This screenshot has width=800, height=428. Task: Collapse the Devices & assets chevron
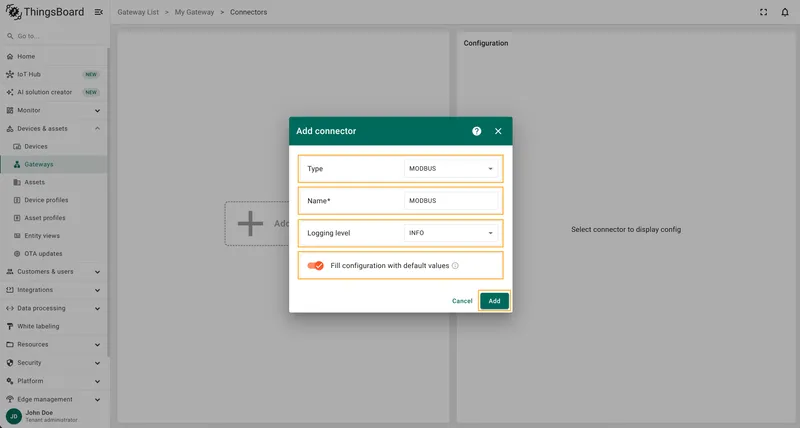pyautogui.click(x=97, y=129)
